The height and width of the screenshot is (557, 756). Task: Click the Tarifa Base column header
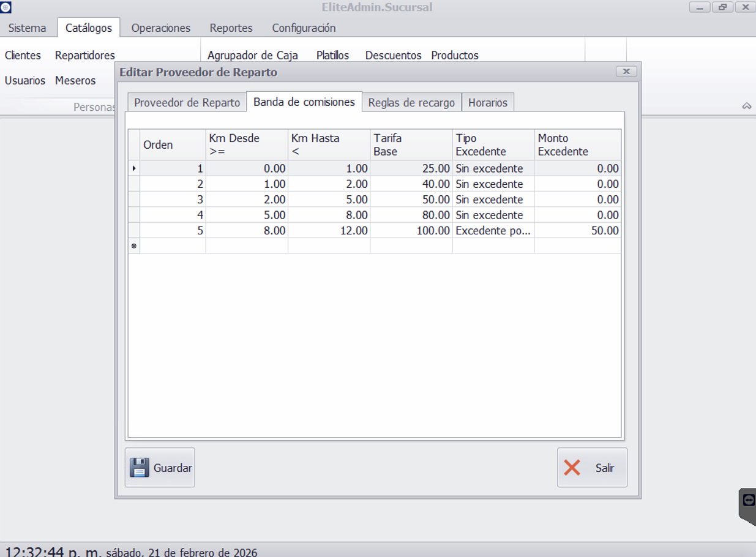pos(411,145)
